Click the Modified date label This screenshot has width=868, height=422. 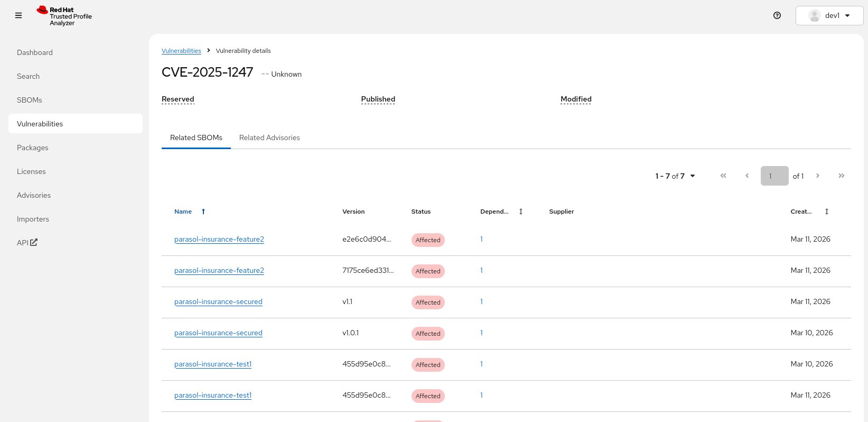576,99
